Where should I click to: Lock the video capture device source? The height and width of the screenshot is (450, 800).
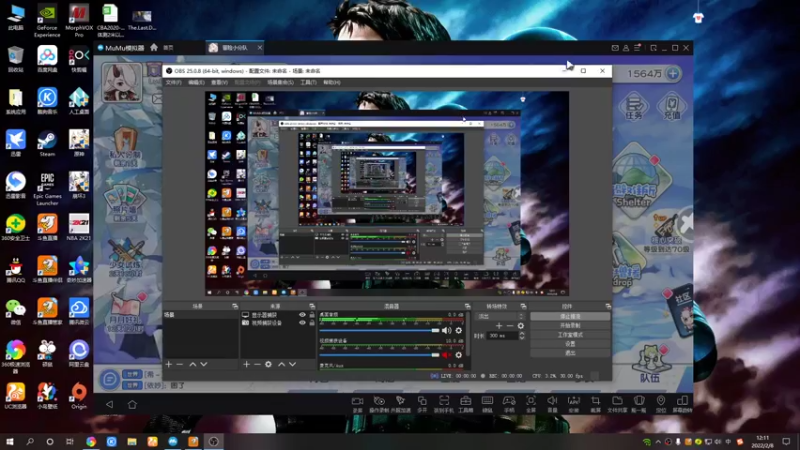click(312, 322)
